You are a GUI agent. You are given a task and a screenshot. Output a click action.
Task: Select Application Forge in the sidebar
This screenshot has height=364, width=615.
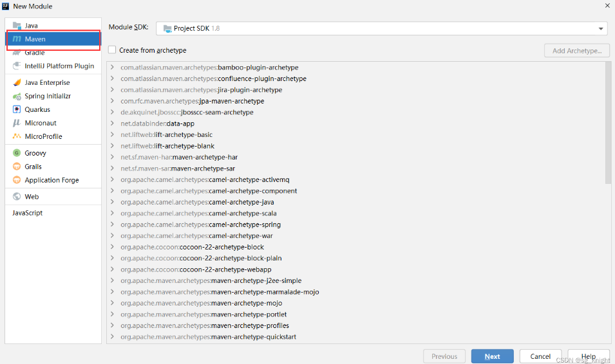(53, 180)
